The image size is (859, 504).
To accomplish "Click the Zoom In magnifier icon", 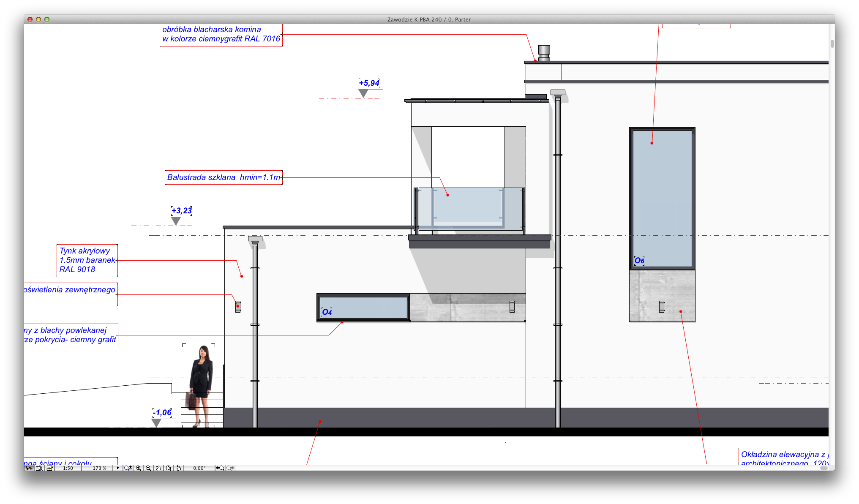I will tap(138, 468).
